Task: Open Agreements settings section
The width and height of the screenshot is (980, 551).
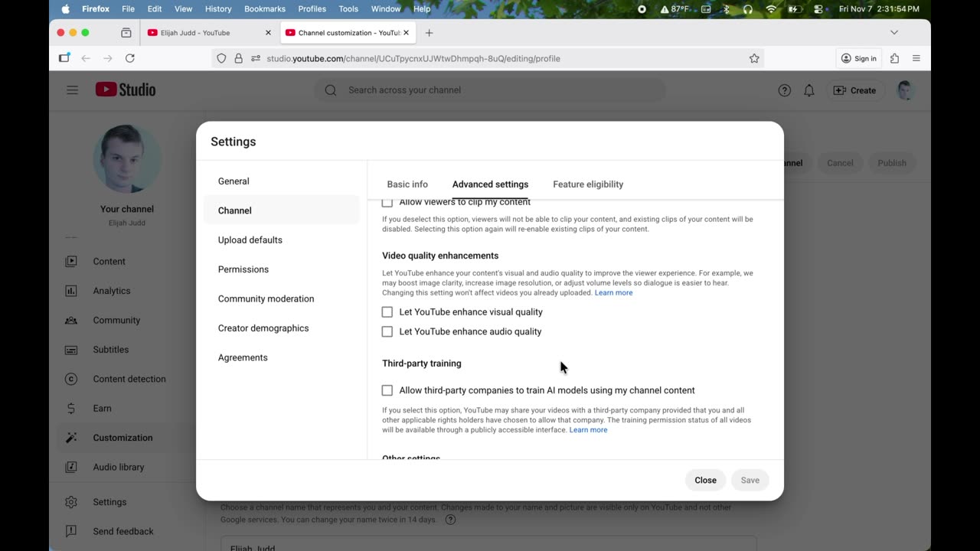Action: point(282,357)
